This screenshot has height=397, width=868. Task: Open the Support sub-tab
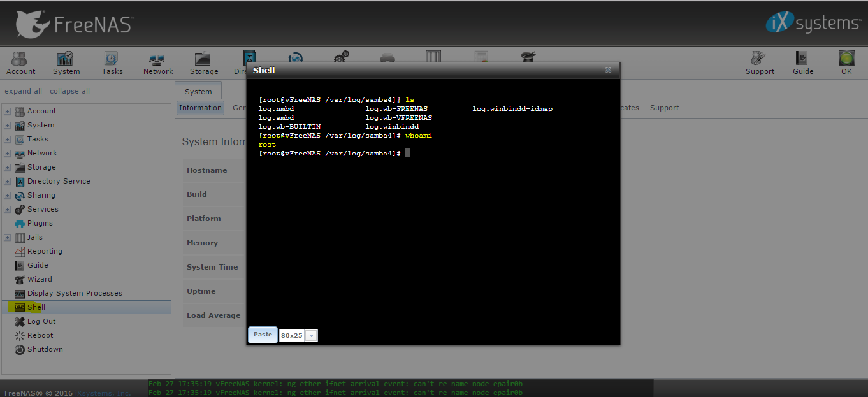click(x=664, y=108)
